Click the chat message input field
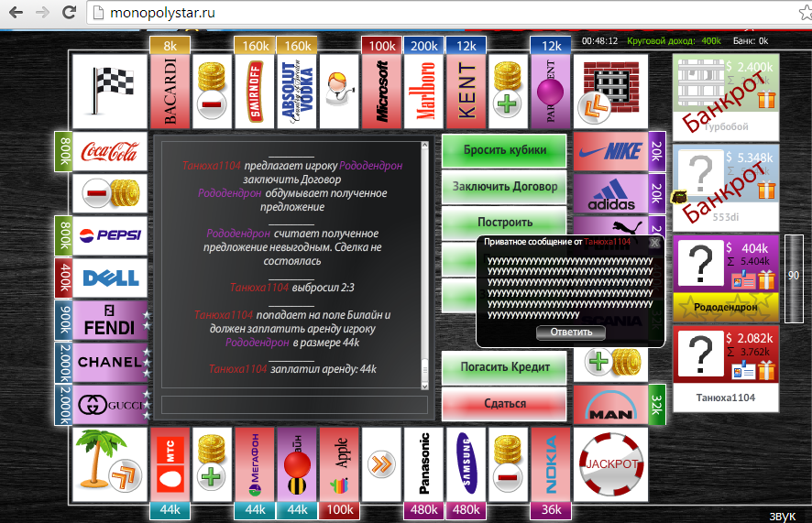812x523 pixels. [x=295, y=405]
